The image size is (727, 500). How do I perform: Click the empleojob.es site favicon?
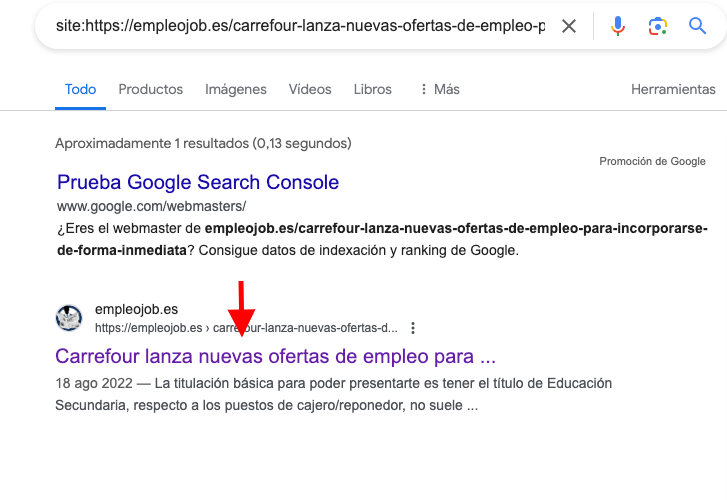(69, 318)
